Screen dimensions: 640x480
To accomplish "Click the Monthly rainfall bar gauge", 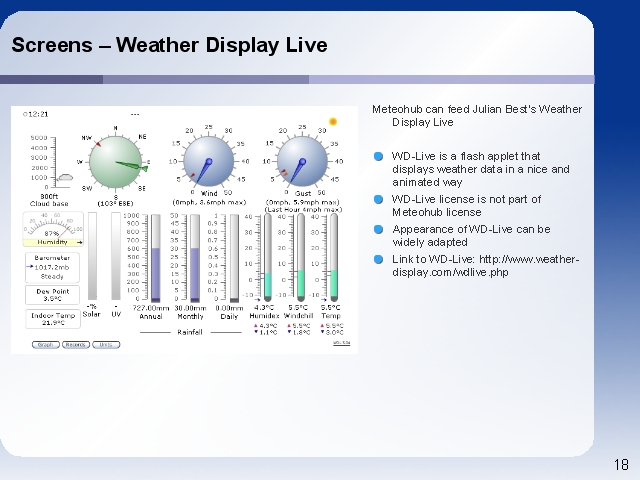I will pyautogui.click(x=195, y=258).
